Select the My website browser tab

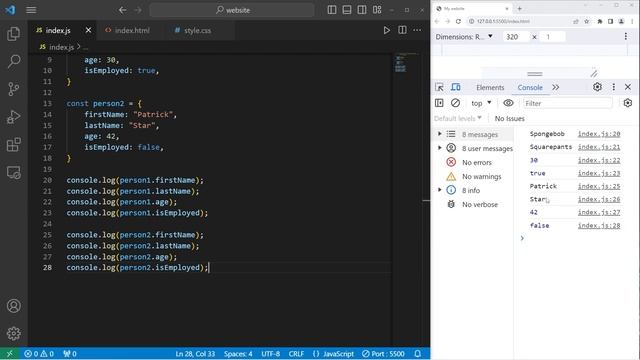click(472, 9)
